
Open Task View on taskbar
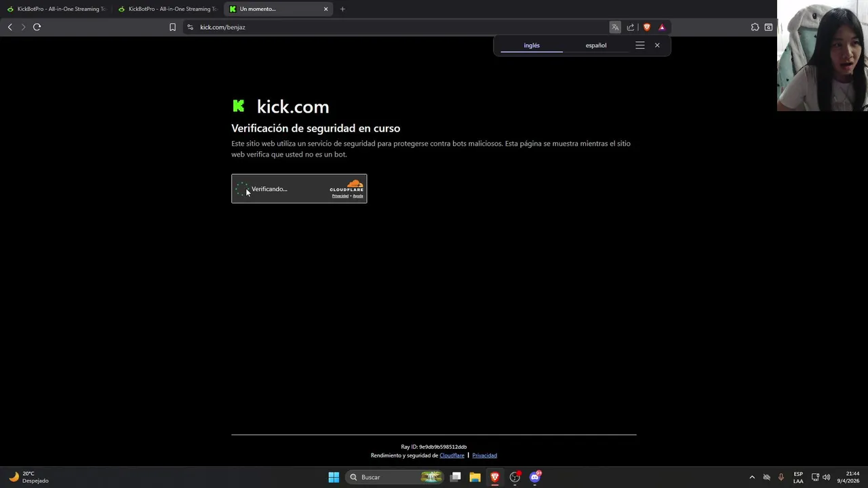point(456,477)
